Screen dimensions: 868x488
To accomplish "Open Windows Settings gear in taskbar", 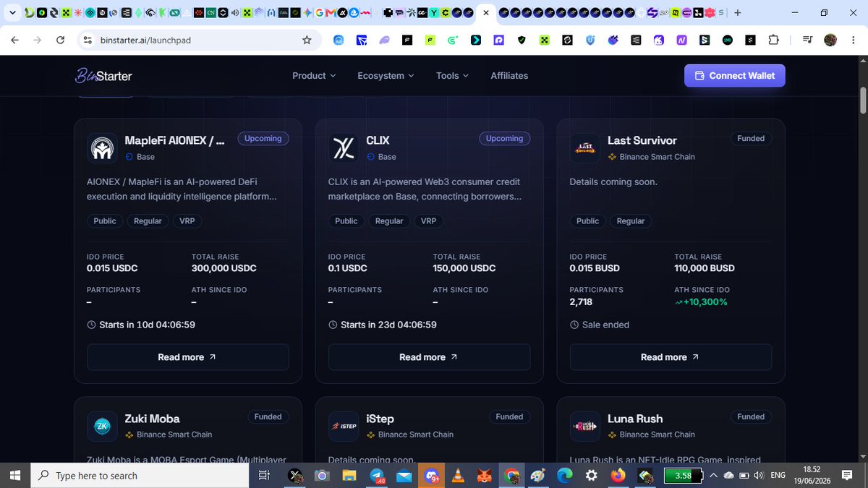I will tap(591, 476).
